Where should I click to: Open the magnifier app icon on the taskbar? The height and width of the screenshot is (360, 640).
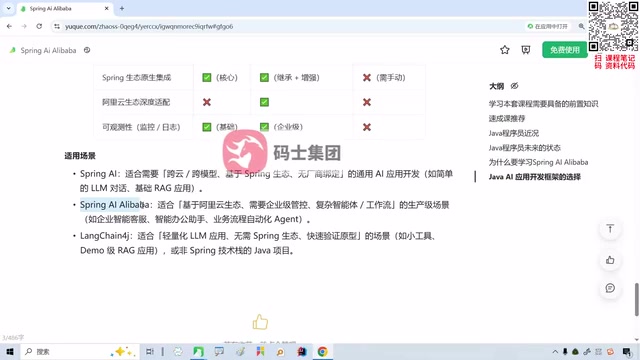[280, 351]
